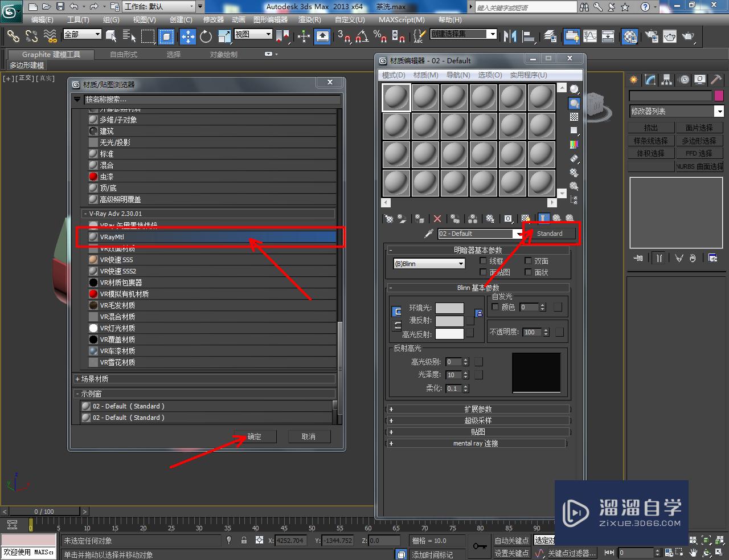Enable the 面贴图 (Face Map) checkbox
Viewport: 729px width, 560px height.
[x=483, y=272]
